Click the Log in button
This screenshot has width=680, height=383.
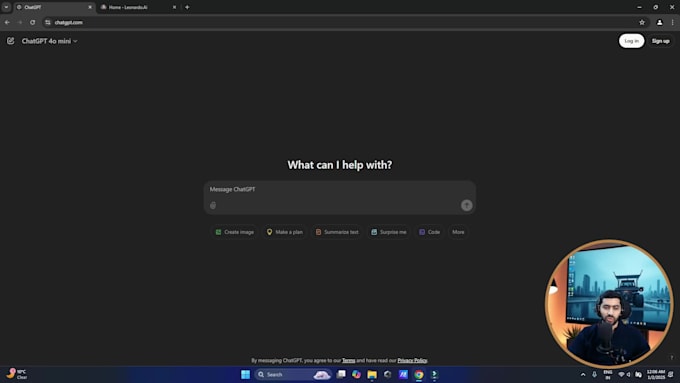click(631, 41)
